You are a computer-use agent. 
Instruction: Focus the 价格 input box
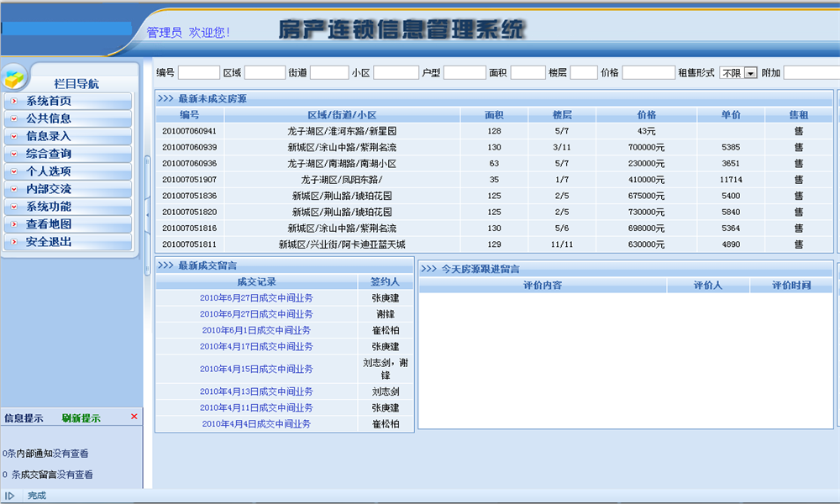pos(648,73)
